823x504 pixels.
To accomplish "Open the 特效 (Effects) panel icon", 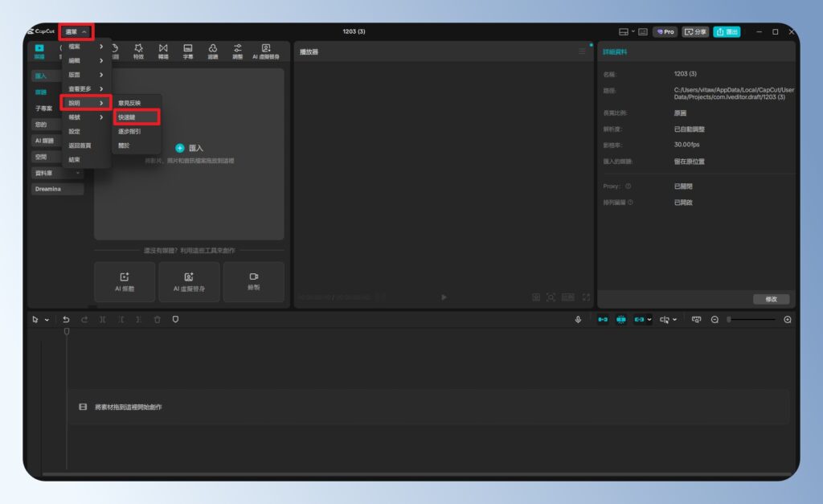I will 138,51.
